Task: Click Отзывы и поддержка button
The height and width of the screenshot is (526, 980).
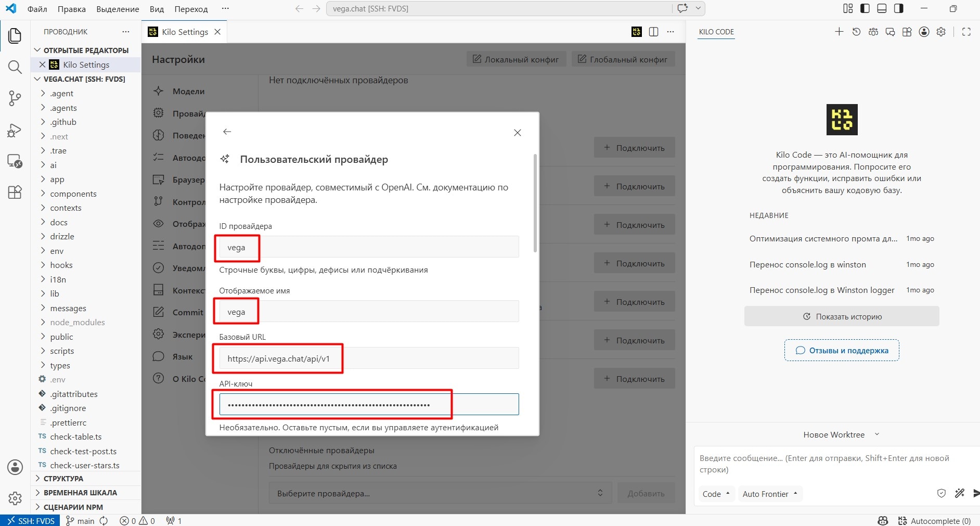Action: pyautogui.click(x=842, y=350)
